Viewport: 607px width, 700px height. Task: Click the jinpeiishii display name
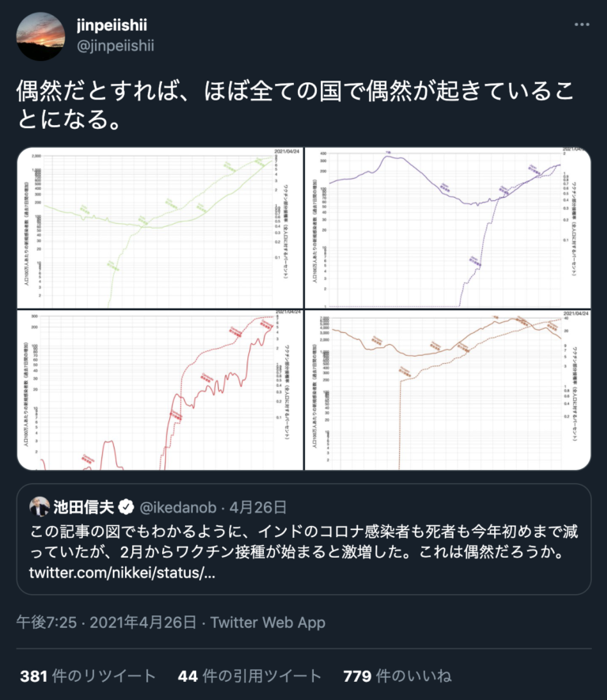tap(112, 25)
